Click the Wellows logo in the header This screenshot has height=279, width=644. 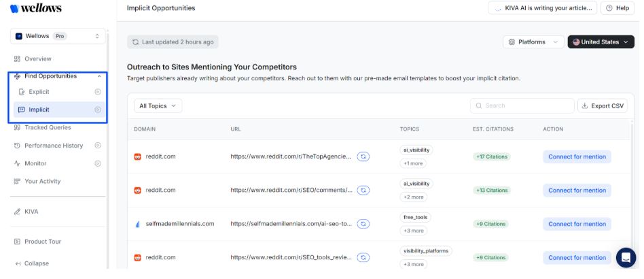[35, 8]
